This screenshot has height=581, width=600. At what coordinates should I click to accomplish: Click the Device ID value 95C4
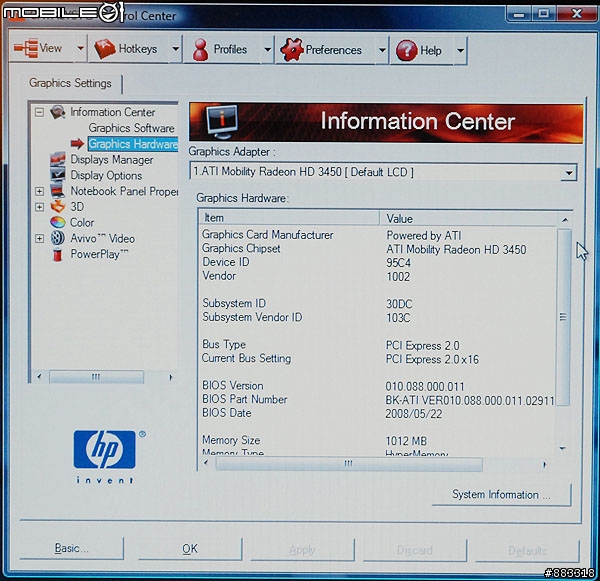[398, 263]
